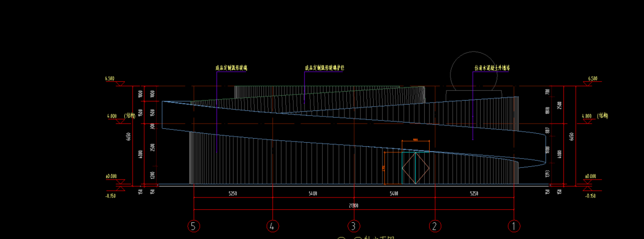Click the 1393 vertical dimension text

click(x=547, y=174)
